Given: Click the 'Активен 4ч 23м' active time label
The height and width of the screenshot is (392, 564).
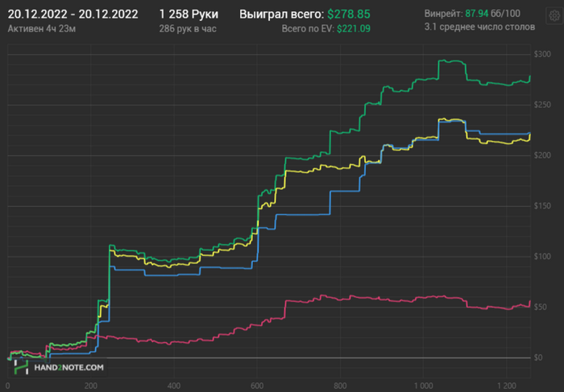Looking at the screenshot, I should pos(42,29).
